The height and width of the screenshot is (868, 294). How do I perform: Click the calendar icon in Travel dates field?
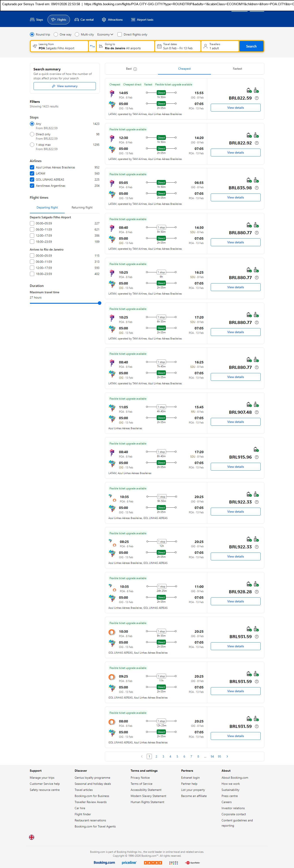159,46
